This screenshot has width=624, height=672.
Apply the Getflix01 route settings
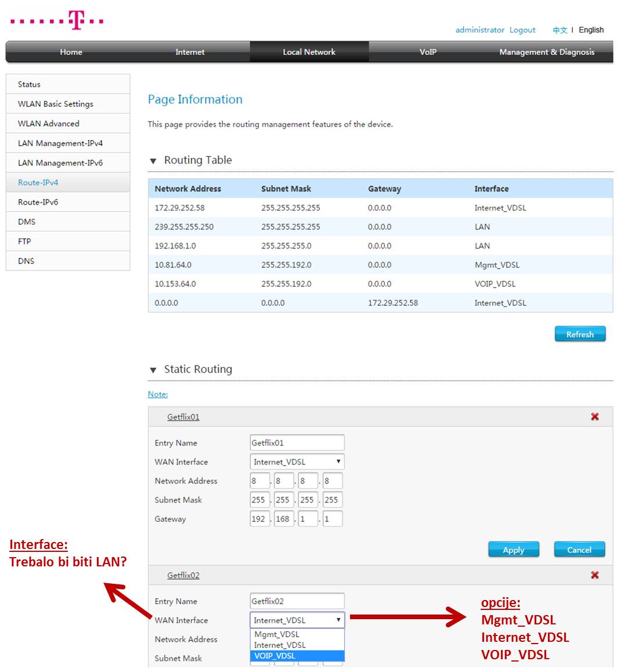(x=513, y=550)
